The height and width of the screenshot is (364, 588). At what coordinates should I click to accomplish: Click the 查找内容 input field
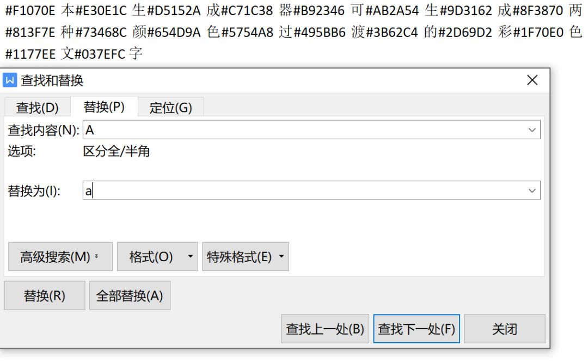tap(305, 130)
